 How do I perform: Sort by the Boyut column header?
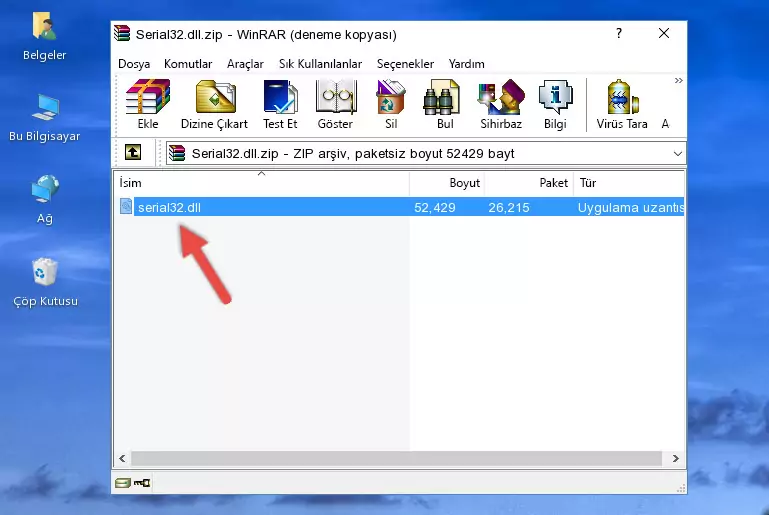(x=447, y=183)
